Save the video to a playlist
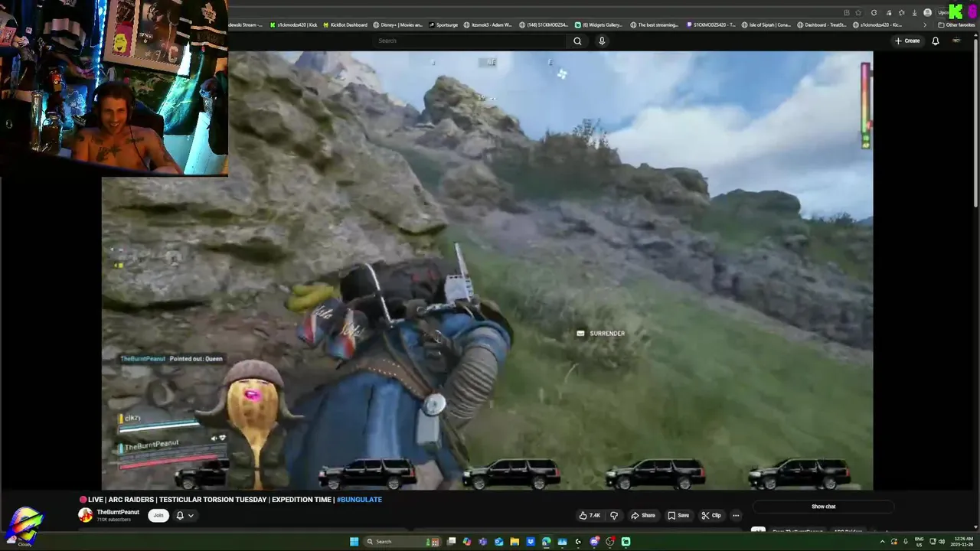Viewport: 980px width, 551px height. [x=678, y=515]
